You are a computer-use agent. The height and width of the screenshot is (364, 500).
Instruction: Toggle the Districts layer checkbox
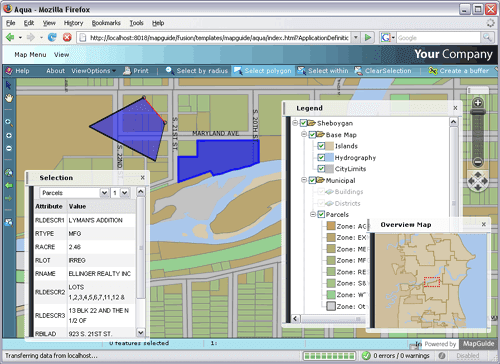(321, 203)
